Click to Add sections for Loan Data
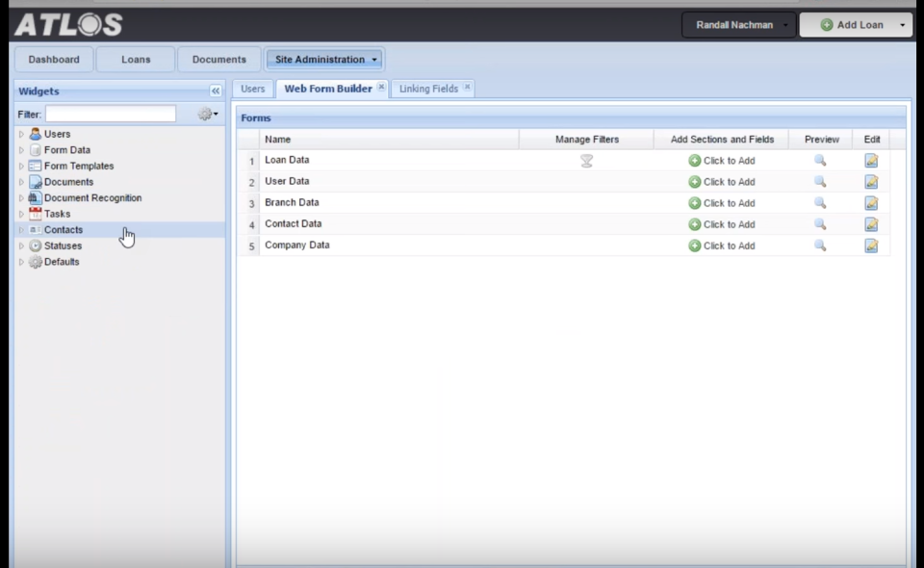The width and height of the screenshot is (924, 568). pos(721,161)
